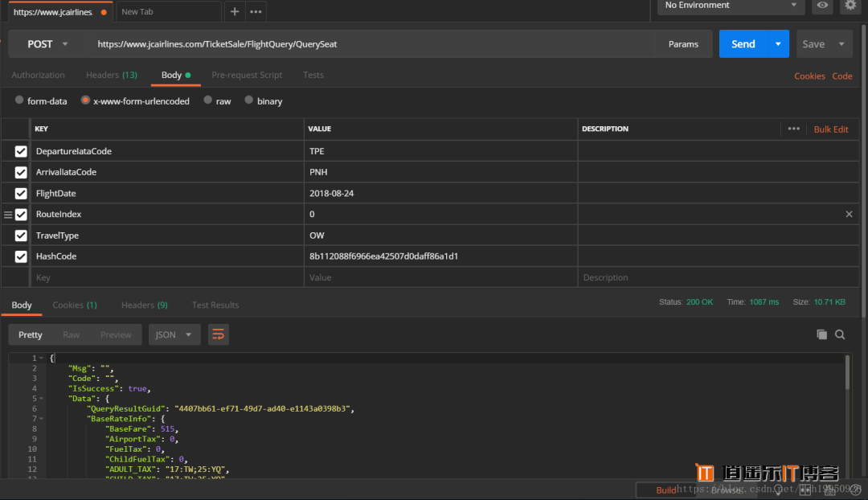Image resolution: width=868 pixels, height=500 pixels.
Task: Collapse the Data object at line 5
Action: pyautogui.click(x=42, y=399)
